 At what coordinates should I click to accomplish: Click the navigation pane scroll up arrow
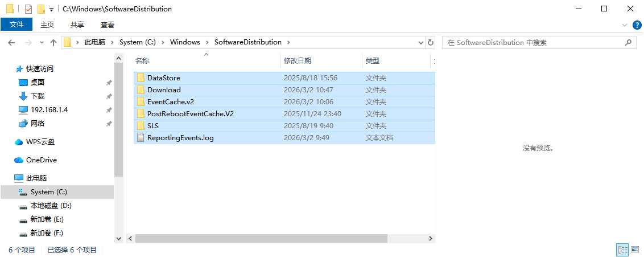pos(119,58)
